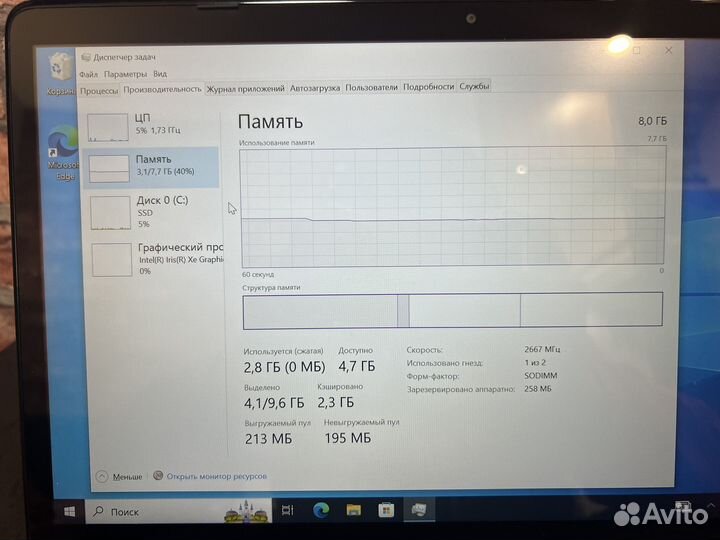Click the GPU mini graph thumbnail
Viewport: 720px width, 540px height.
[112, 260]
